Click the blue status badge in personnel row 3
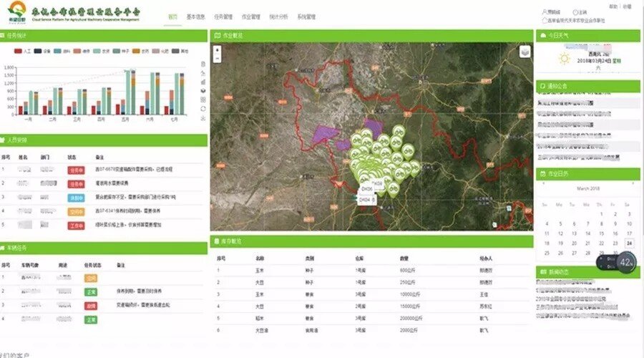Viewport: 644px width, 358px height. [x=76, y=198]
